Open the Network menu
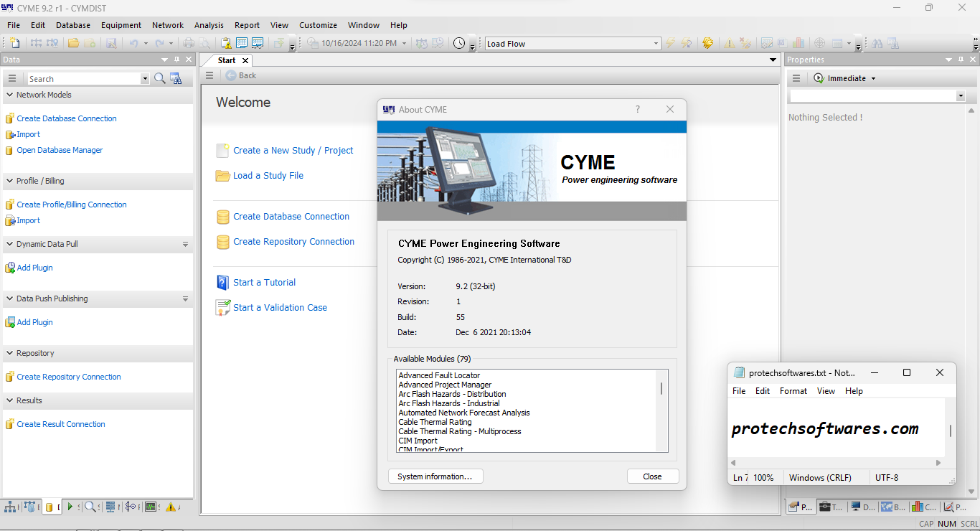 coord(168,25)
